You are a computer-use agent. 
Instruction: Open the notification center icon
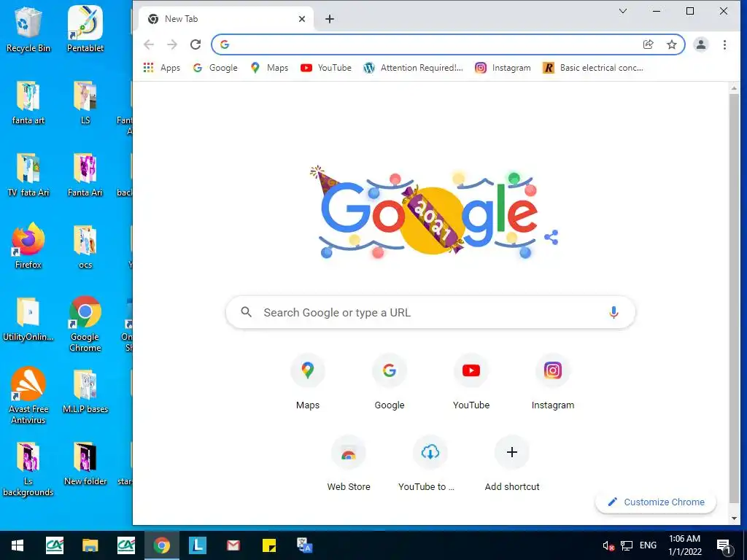point(724,545)
